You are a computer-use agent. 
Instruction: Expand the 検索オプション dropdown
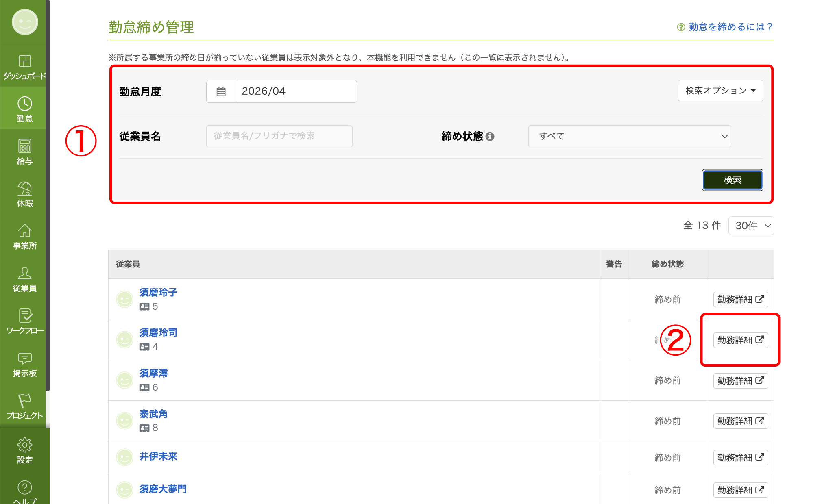click(x=720, y=91)
